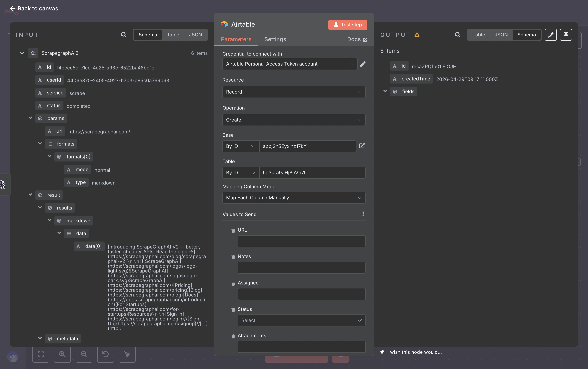
Task: Switch input view to JSON
Action: pyautogui.click(x=195, y=35)
